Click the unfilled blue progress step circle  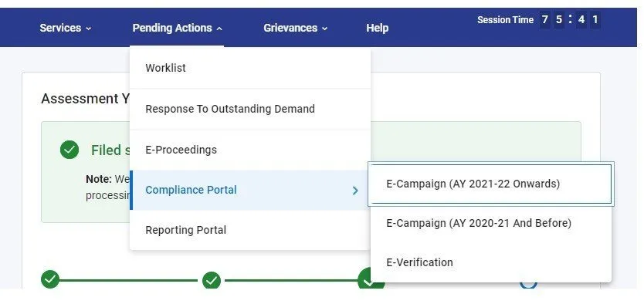(528, 283)
